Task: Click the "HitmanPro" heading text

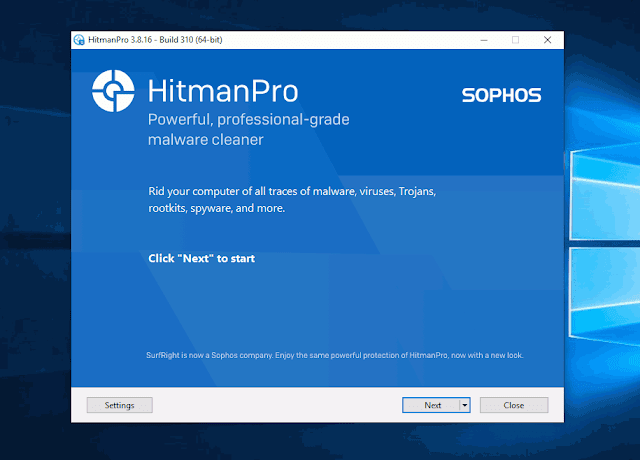Action: pos(223,91)
